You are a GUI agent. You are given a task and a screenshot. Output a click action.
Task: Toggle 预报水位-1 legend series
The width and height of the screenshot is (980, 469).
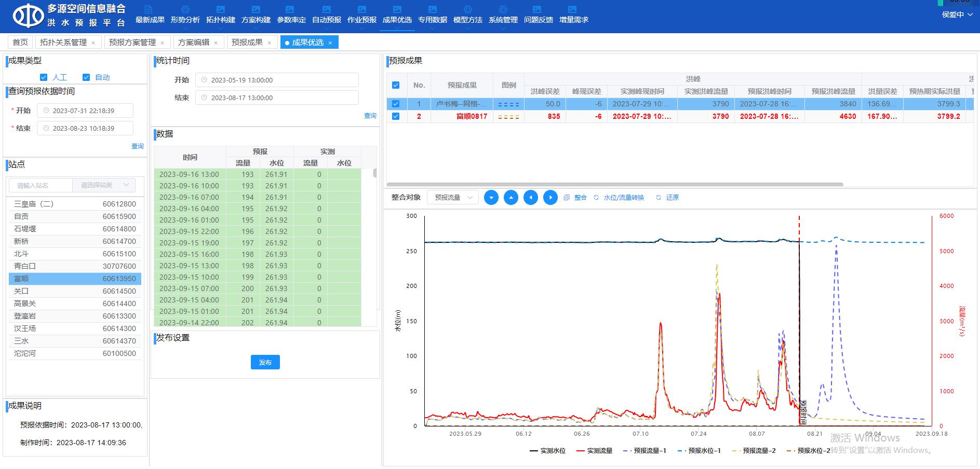click(699, 451)
